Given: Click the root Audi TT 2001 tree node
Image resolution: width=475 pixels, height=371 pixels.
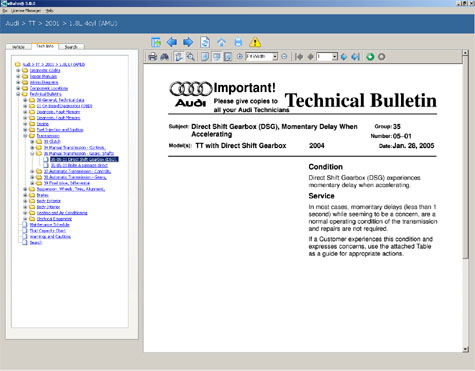Looking at the screenshot, I should (x=54, y=64).
